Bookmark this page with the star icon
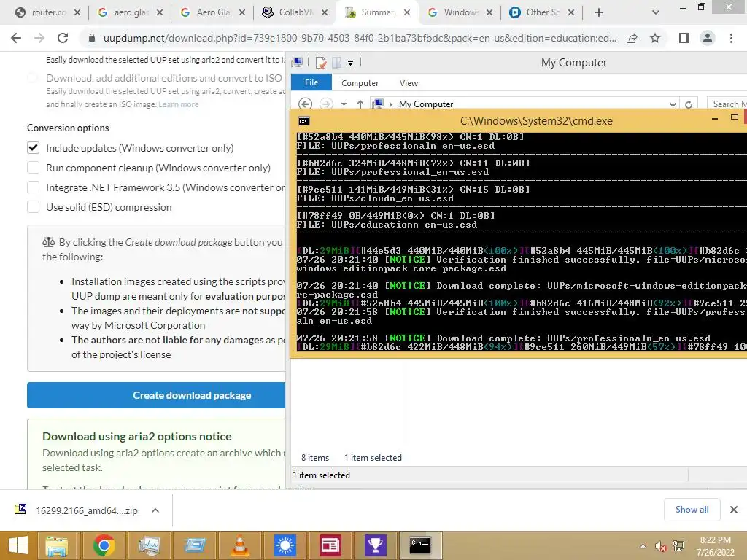The height and width of the screenshot is (560, 747). point(655,38)
